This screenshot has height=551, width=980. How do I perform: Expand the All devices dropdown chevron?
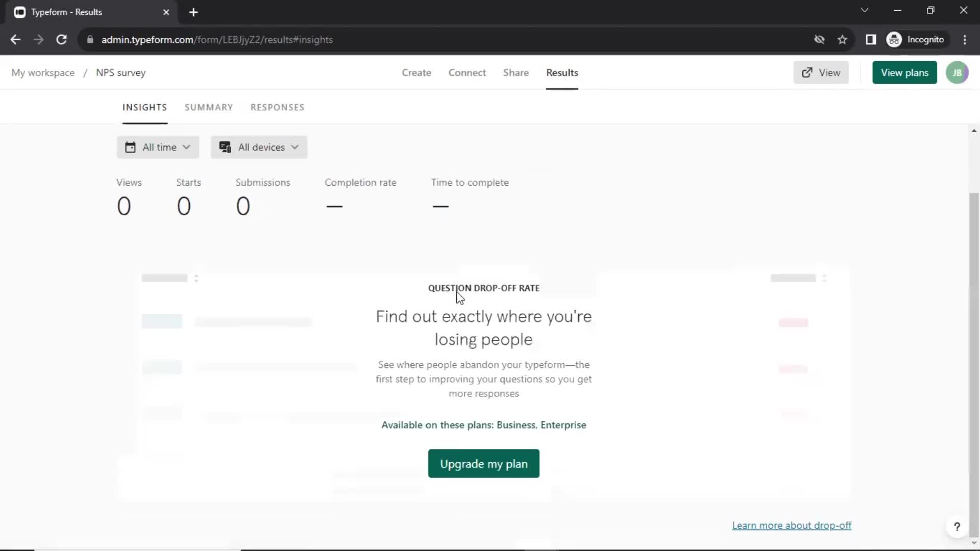coord(295,147)
